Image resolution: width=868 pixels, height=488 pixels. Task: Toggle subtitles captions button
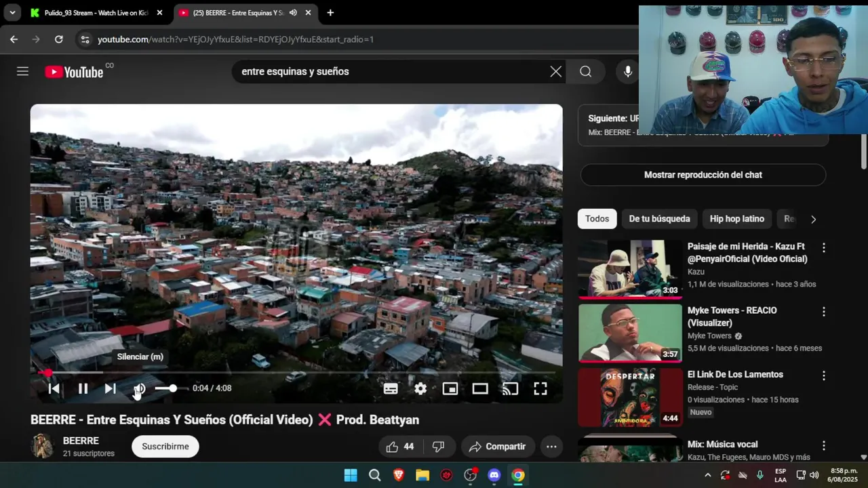pyautogui.click(x=391, y=388)
